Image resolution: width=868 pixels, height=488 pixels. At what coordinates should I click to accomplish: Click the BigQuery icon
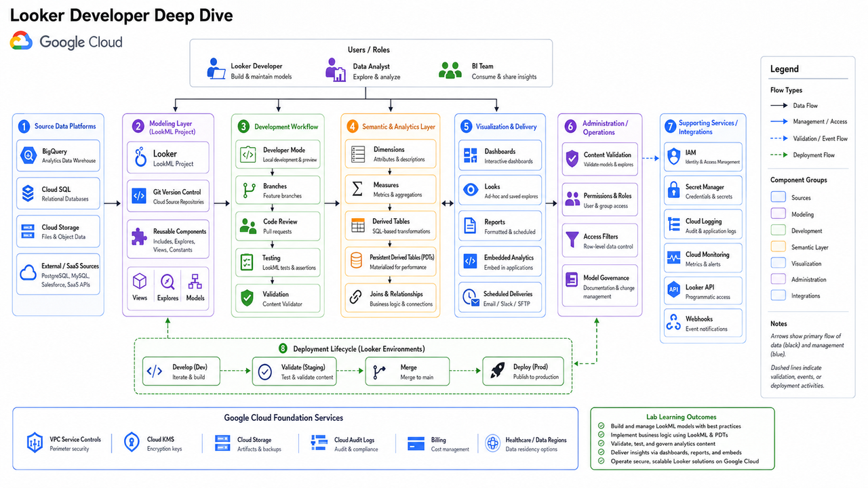point(28,156)
